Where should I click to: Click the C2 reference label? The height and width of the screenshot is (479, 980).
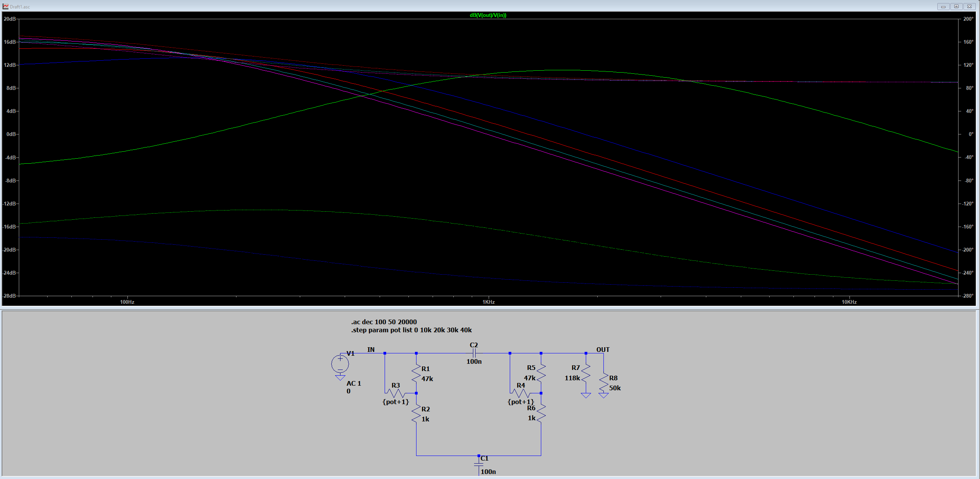(474, 345)
